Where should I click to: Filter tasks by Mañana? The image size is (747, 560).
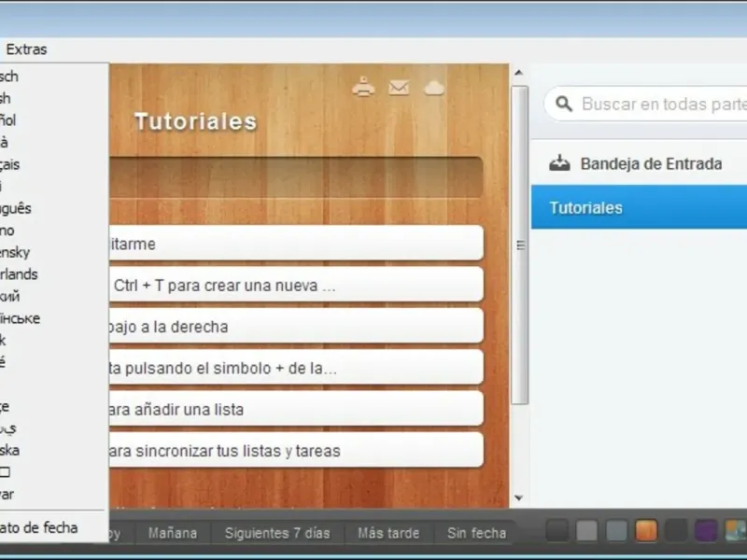tap(173, 533)
